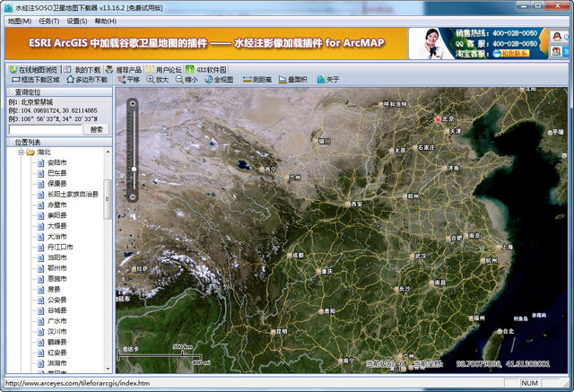
Task: Select 丹江口市 in the location list
Action: pos(59,246)
